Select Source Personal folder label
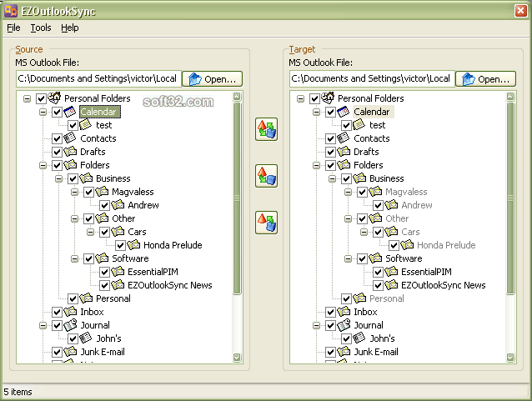The height and width of the screenshot is (401, 532). (x=113, y=298)
